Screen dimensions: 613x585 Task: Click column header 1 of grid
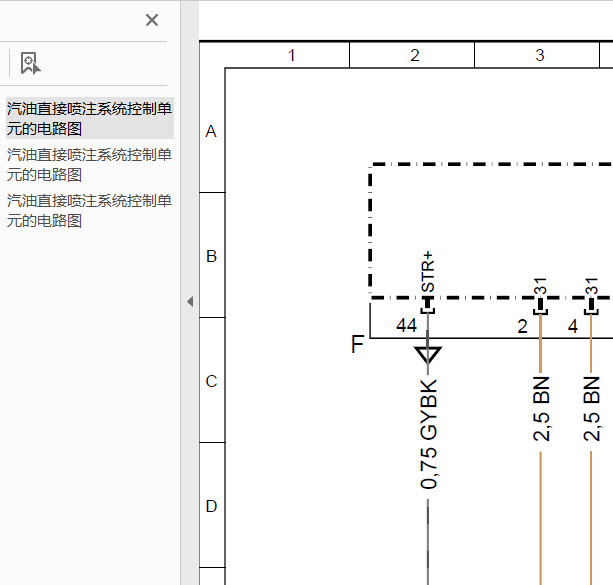(x=291, y=55)
